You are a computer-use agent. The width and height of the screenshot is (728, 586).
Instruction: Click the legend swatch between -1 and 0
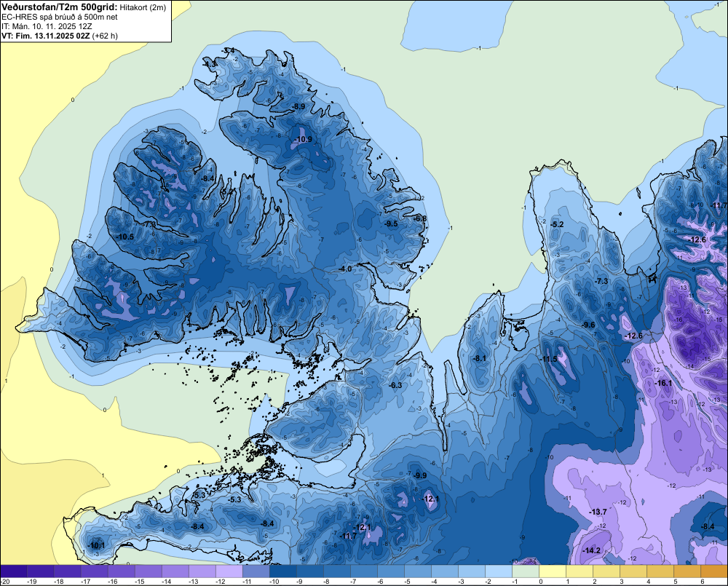[x=526, y=571]
